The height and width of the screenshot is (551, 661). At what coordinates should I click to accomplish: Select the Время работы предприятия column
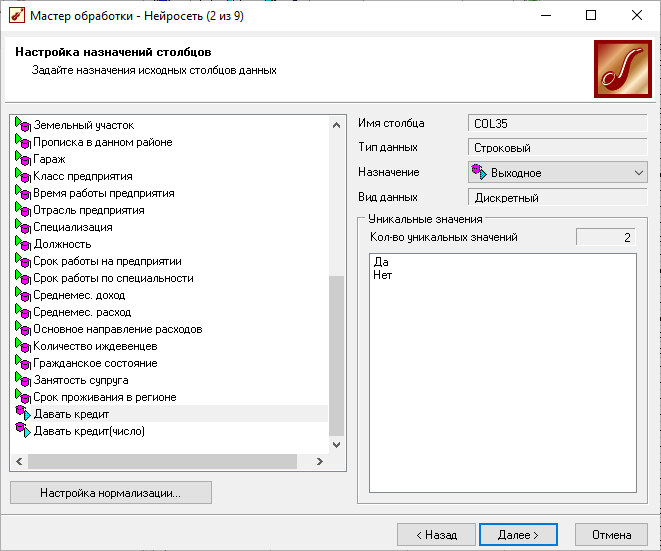[104, 193]
